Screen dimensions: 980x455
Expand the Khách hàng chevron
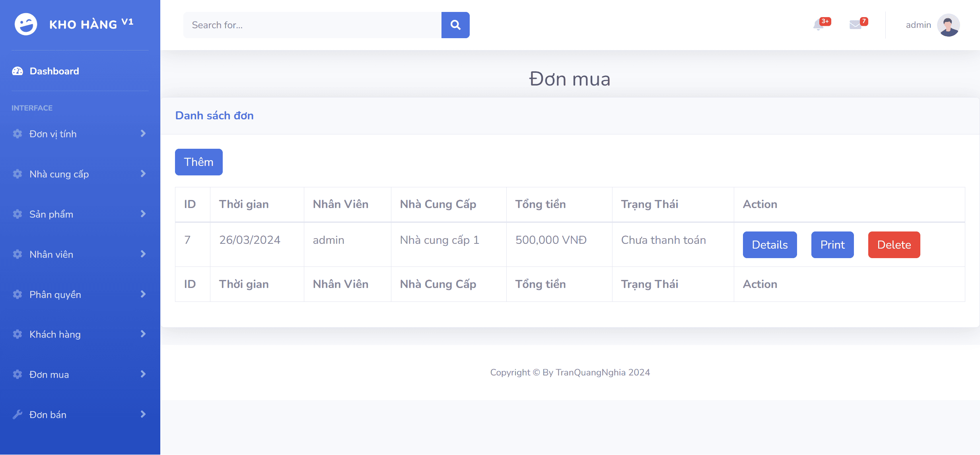(143, 334)
